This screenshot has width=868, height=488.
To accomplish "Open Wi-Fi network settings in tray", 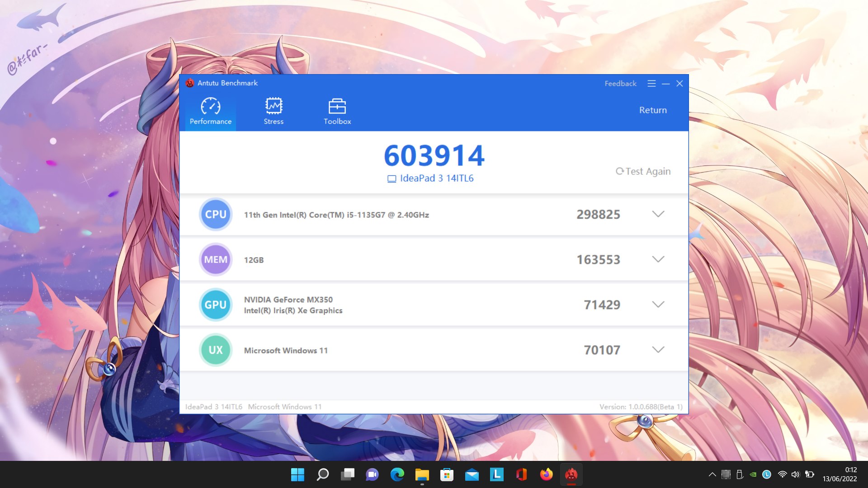I will pyautogui.click(x=782, y=474).
